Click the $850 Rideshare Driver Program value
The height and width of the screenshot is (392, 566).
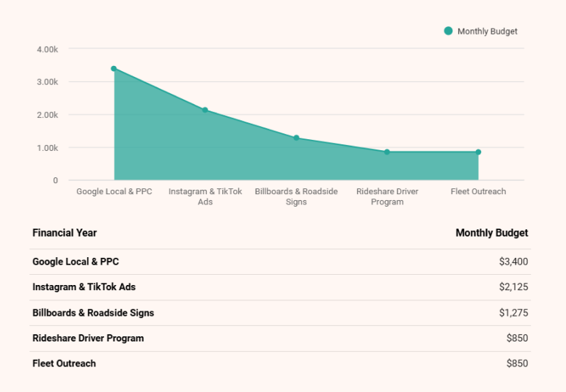click(517, 339)
